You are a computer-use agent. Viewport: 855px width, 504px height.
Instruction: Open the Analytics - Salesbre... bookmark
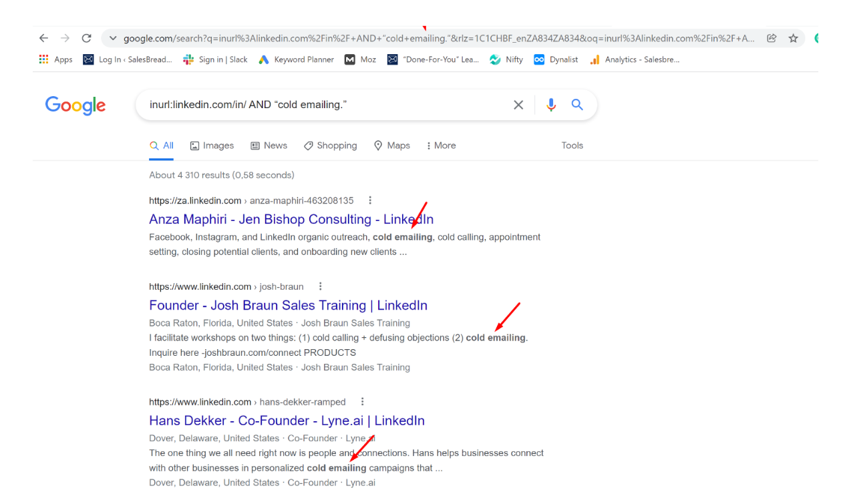click(634, 59)
